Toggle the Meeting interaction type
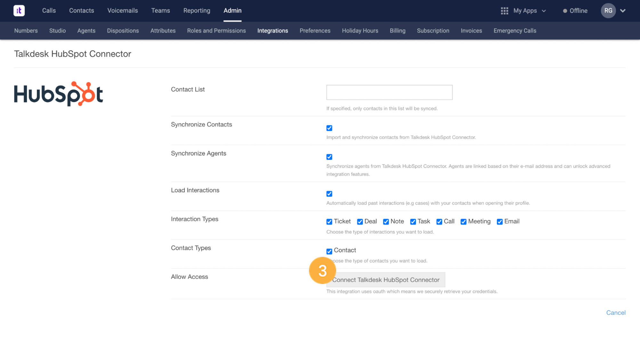 coord(463,222)
